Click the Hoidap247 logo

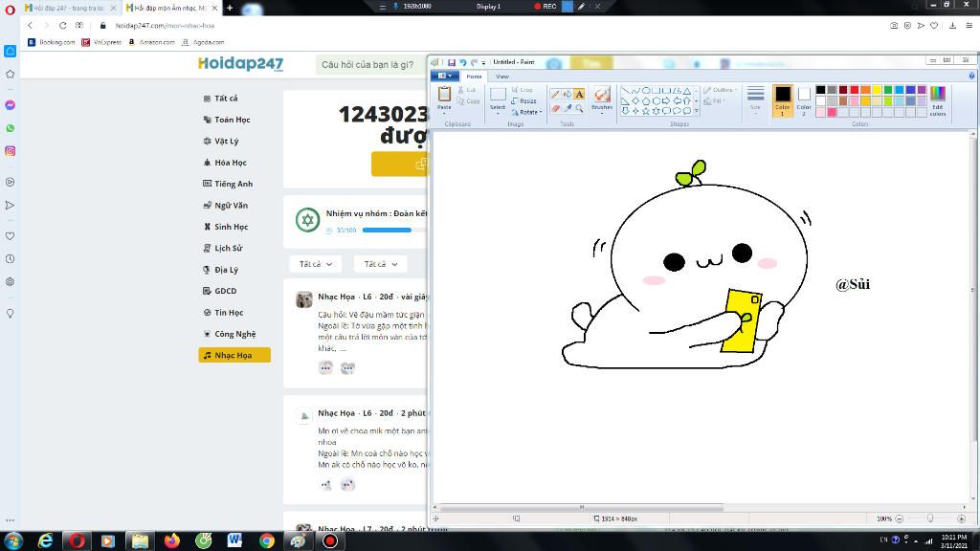[x=240, y=64]
